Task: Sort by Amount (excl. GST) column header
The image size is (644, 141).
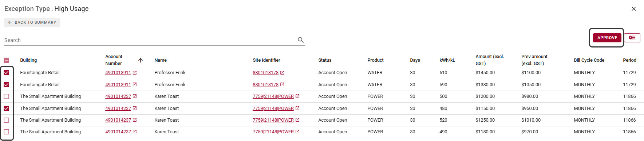Action: [490, 60]
